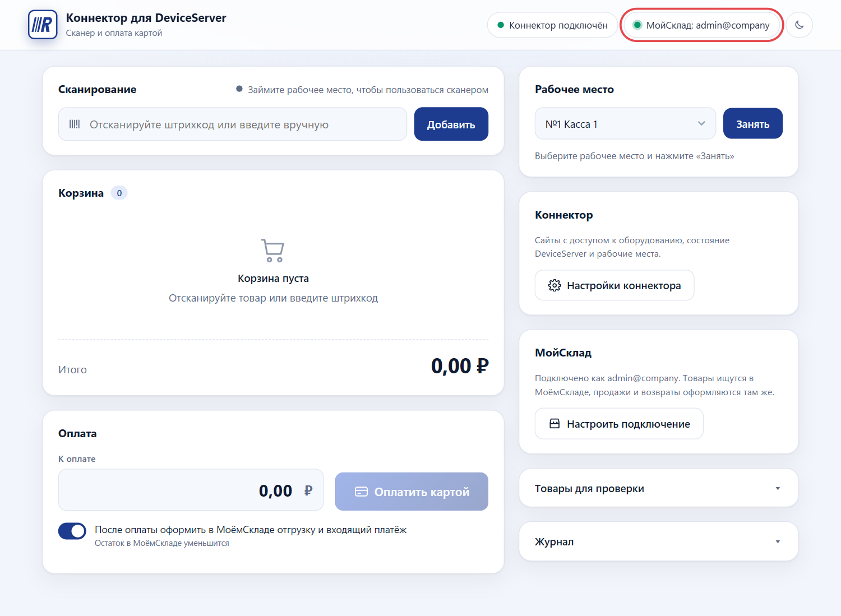Click the app title Коннектор для DeviceServer
The width and height of the screenshot is (841, 616).
coord(146,18)
